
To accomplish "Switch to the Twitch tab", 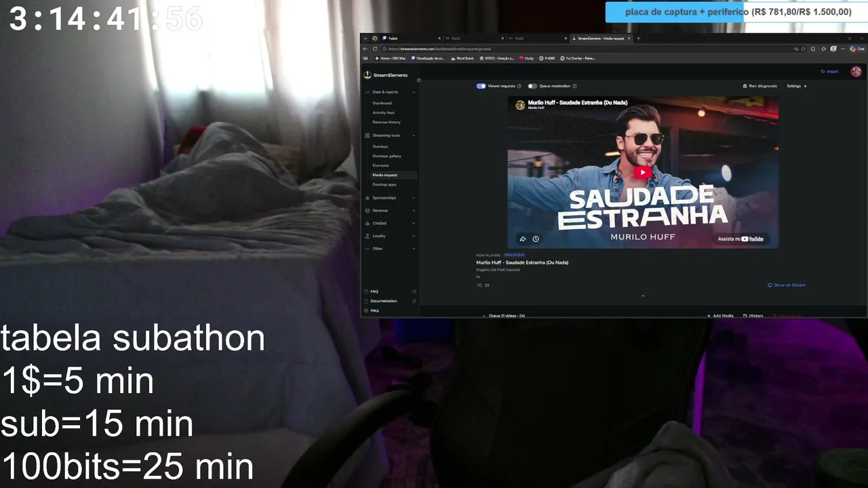I will pos(411,39).
